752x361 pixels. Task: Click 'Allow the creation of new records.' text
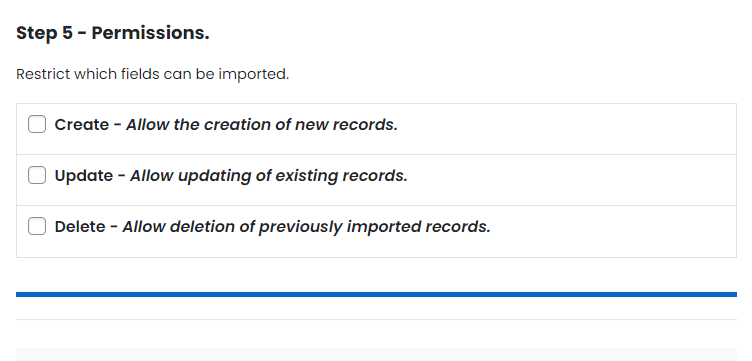tap(262, 125)
